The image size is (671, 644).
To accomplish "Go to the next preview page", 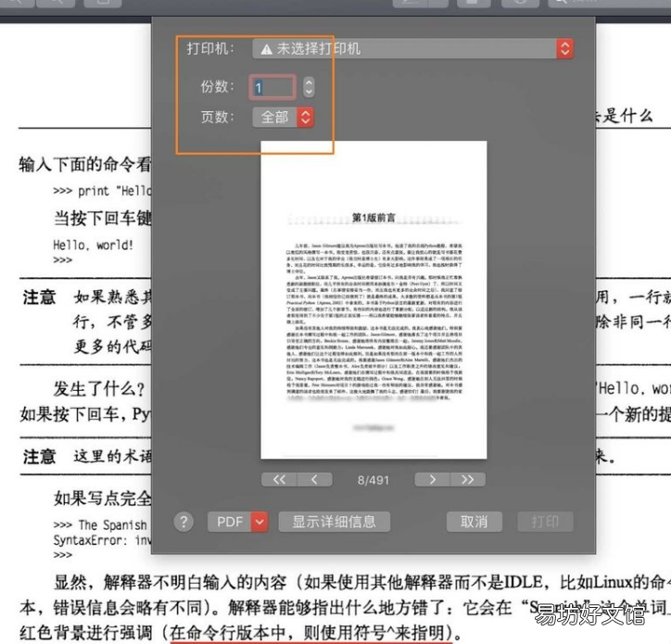I will 432,480.
